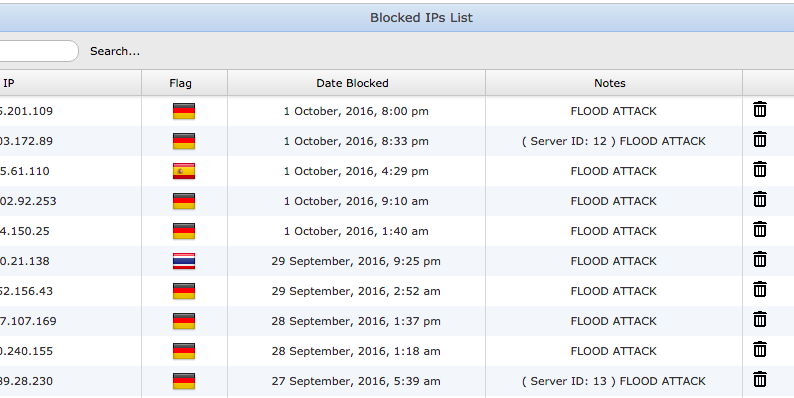The width and height of the screenshot is (794, 398).
Task: Delete the entry blocked at 1:40 am
Action: click(x=760, y=229)
